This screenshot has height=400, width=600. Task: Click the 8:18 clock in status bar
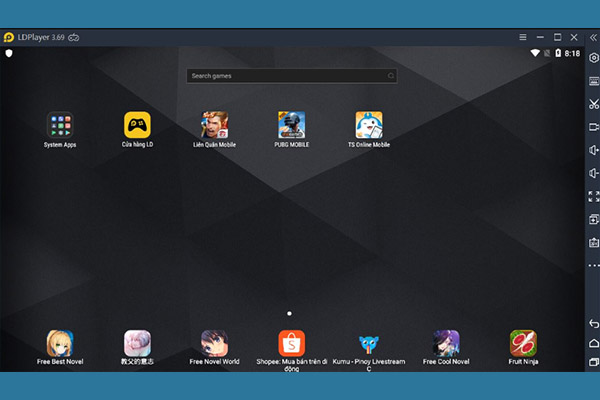(x=572, y=53)
